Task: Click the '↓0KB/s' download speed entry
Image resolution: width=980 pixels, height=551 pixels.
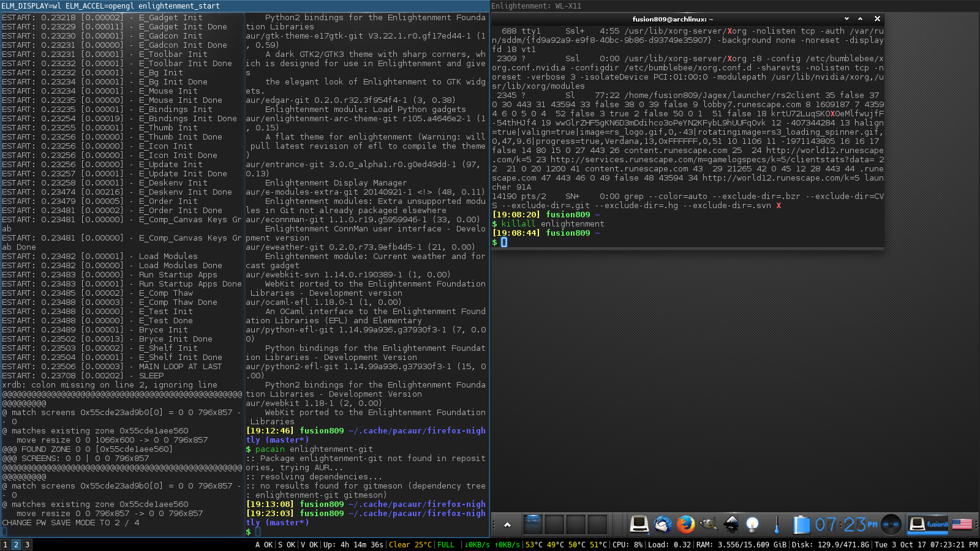Action: 477,544
